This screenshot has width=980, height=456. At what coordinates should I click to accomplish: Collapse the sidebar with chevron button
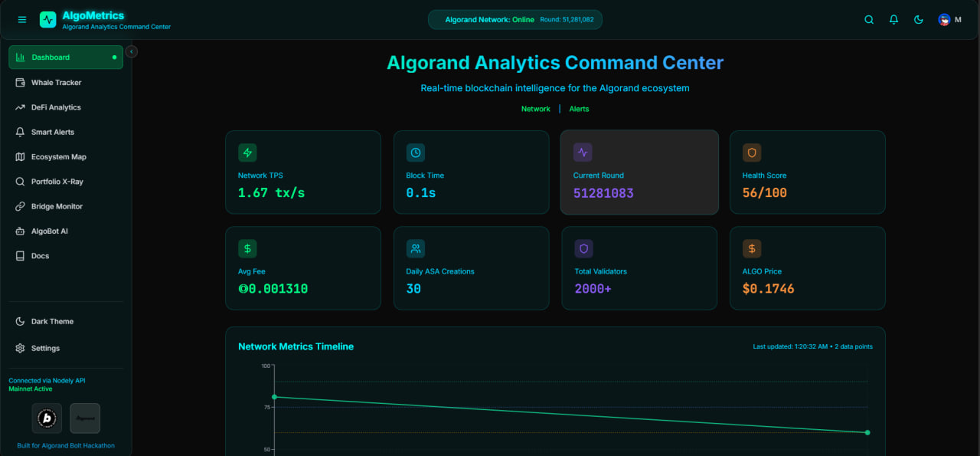click(x=132, y=51)
